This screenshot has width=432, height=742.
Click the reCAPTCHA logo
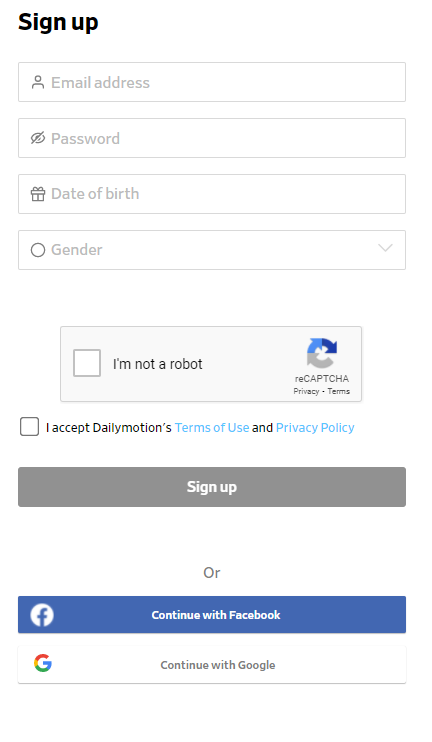click(322, 353)
